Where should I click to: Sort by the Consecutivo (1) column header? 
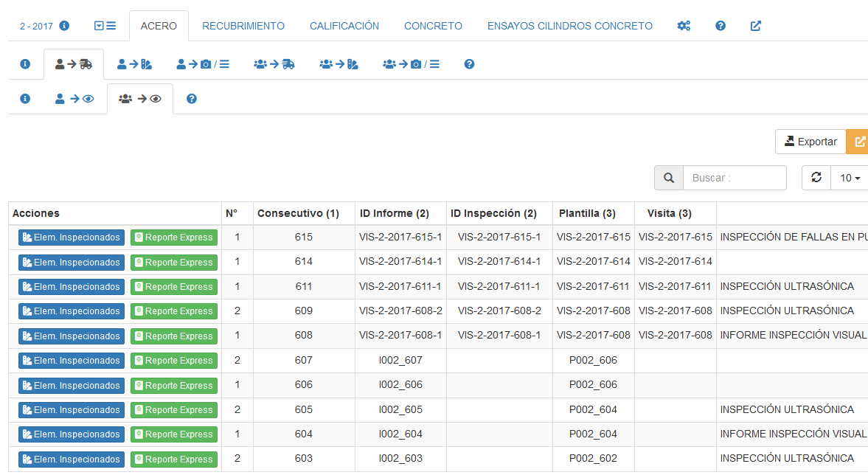point(298,213)
